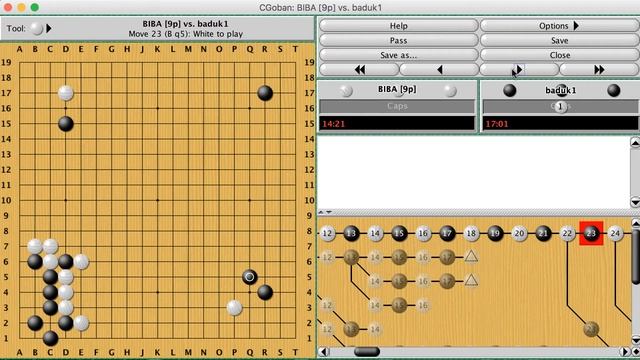Click white stone at P3 on board
Screen dimensions: 640x360
click(x=234, y=308)
